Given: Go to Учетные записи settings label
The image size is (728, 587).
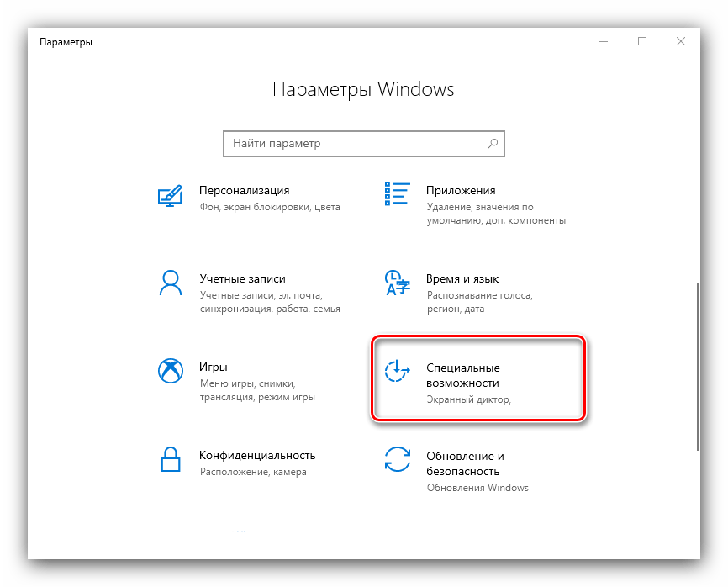Looking at the screenshot, I should coord(242,278).
